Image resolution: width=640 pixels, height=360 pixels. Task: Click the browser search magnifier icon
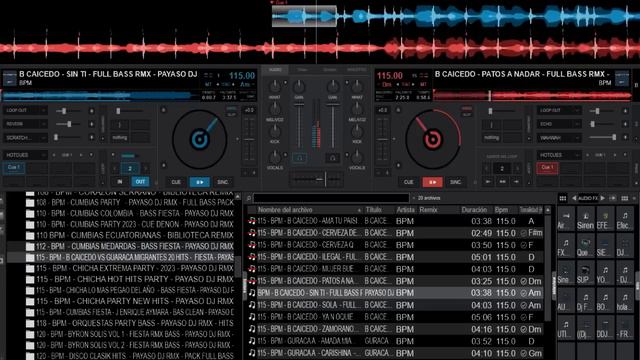coord(249,198)
